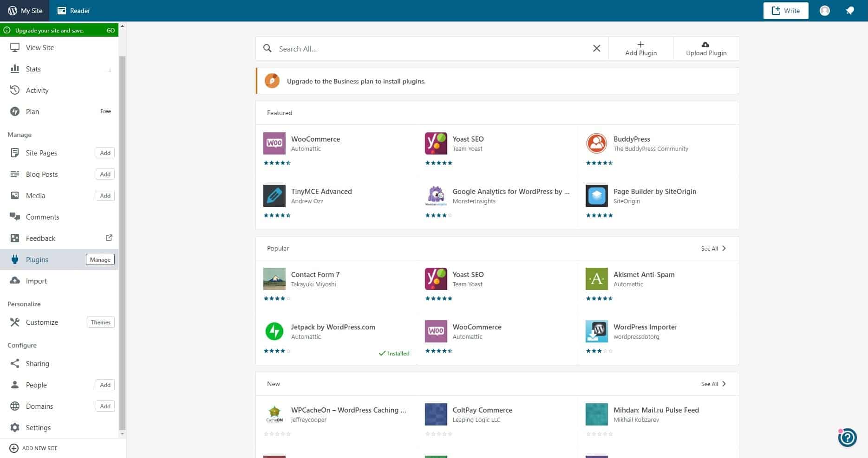
Task: Click the TinyMCE Advanced title text
Action: coord(321,191)
